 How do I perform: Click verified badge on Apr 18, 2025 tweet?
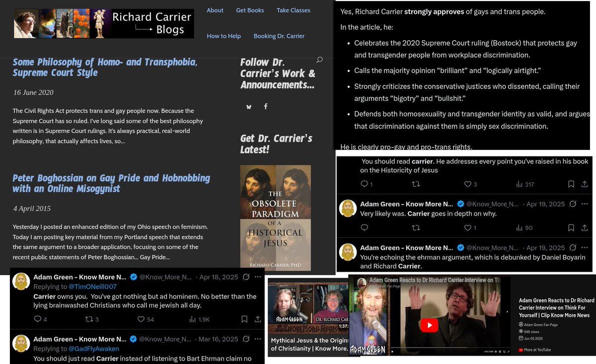tap(134, 277)
